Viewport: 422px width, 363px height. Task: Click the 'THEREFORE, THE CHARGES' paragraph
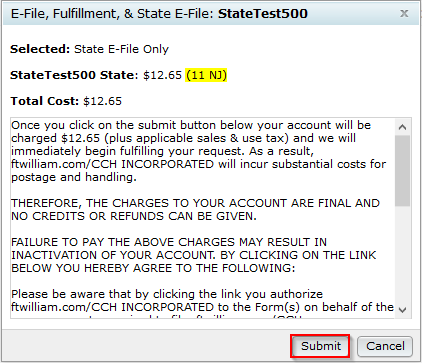click(195, 210)
